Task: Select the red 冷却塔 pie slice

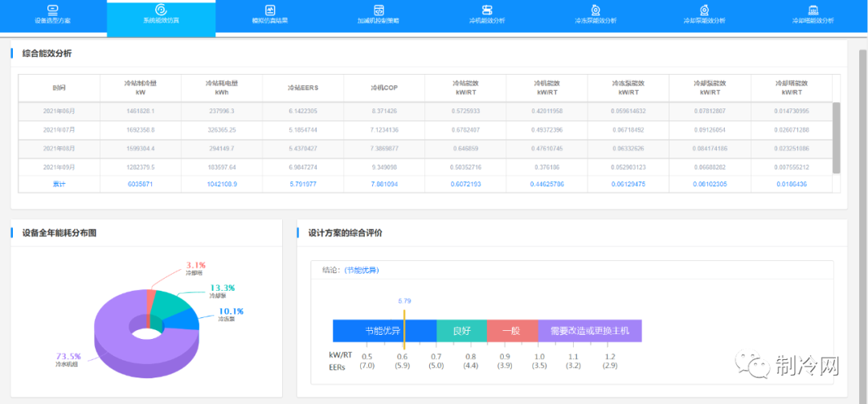Action: point(150,300)
